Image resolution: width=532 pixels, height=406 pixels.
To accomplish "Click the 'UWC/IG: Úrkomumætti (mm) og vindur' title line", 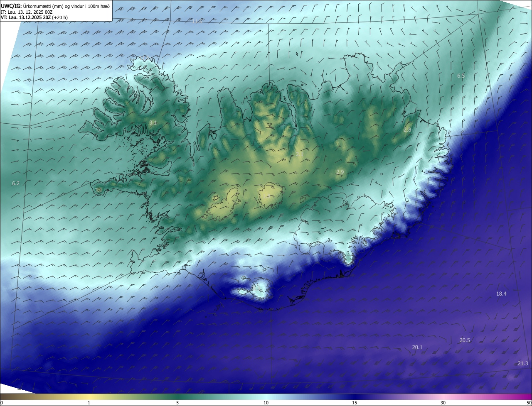I will [x=55, y=5].
